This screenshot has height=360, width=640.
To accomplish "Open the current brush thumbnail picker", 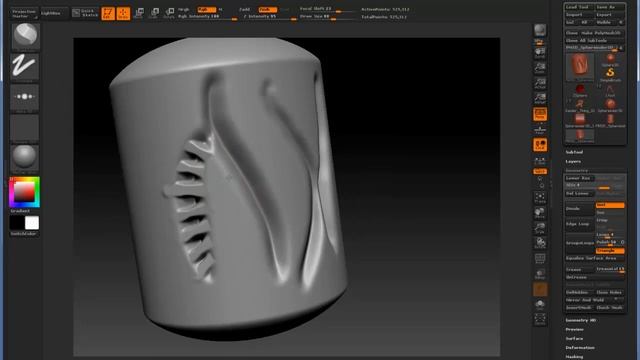I will [x=25, y=36].
